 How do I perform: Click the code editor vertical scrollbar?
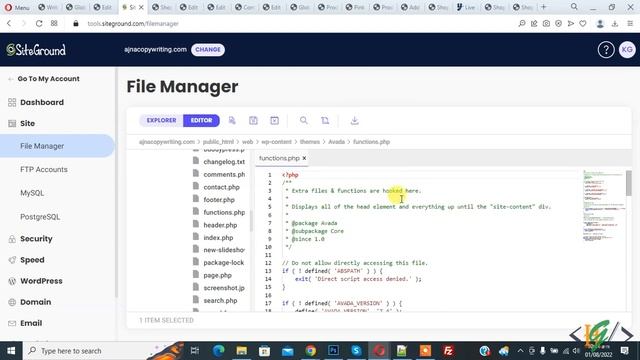[x=629, y=183]
